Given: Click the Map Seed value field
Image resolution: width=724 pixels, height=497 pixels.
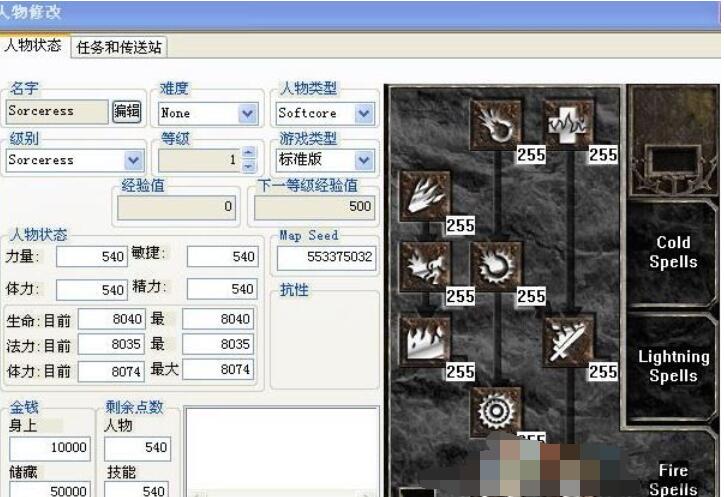Looking at the screenshot, I should (x=326, y=258).
